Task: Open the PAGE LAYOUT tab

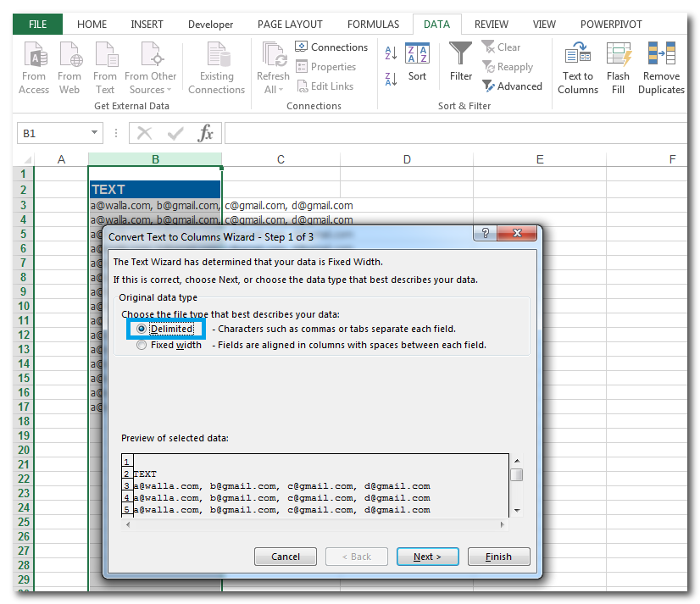Action: (291, 25)
